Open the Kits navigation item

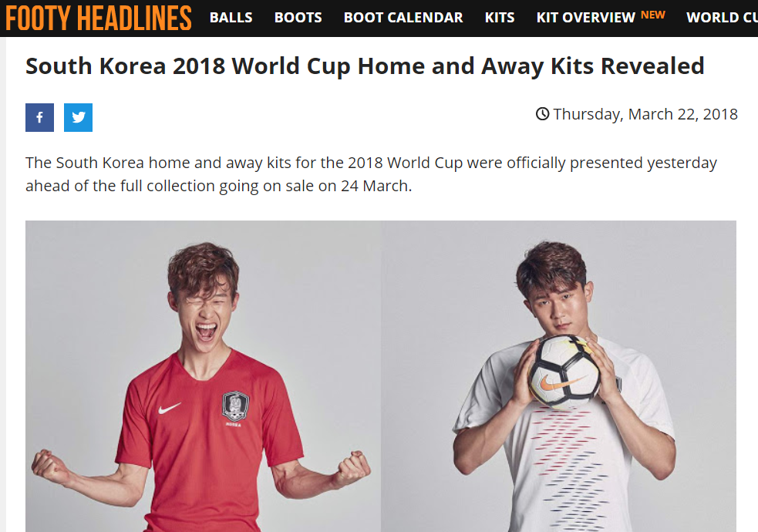[500, 18]
